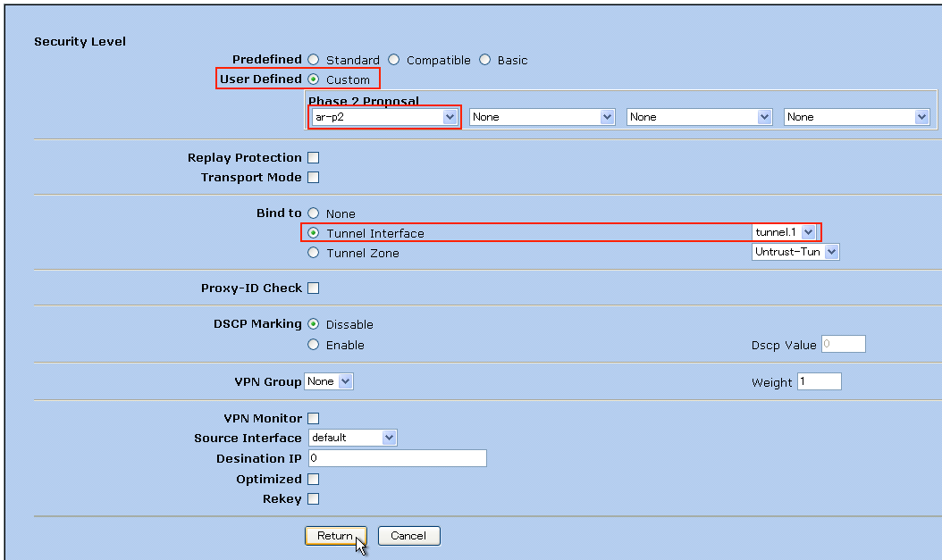Select the Tunnel Interface radio button

pyautogui.click(x=313, y=233)
